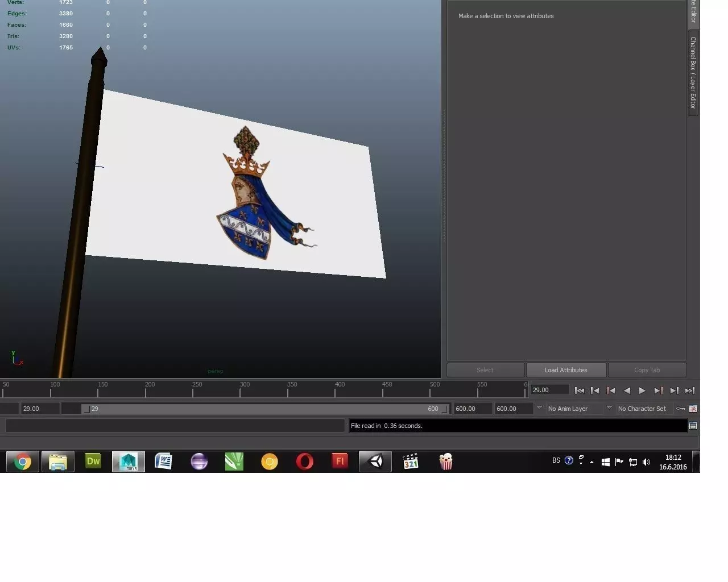
Task: Click the playback start time field 29.00
Action: 40,409
